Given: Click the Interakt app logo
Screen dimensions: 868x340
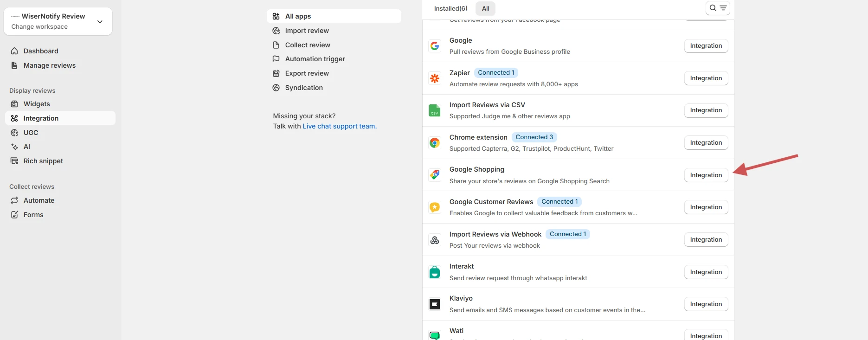Looking at the screenshot, I should tap(435, 272).
